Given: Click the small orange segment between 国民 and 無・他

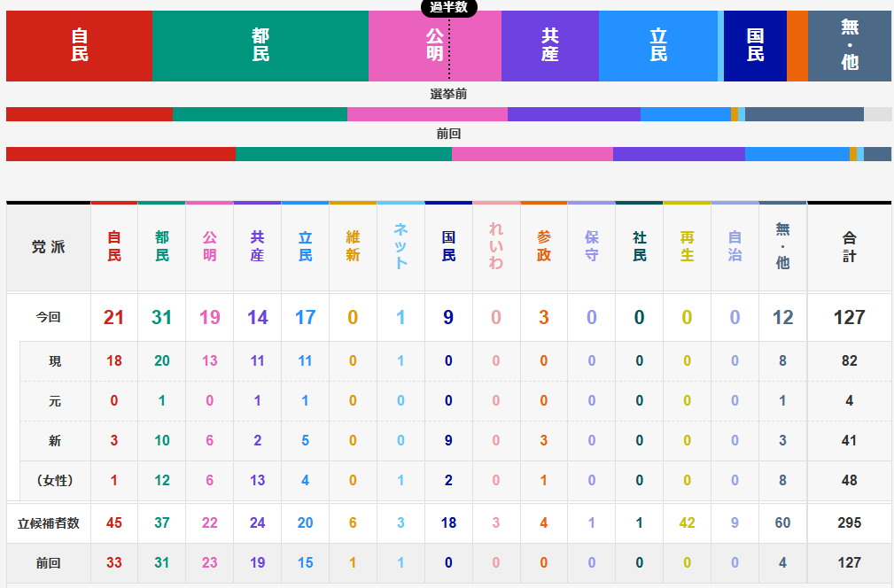Looking at the screenshot, I should (797, 46).
